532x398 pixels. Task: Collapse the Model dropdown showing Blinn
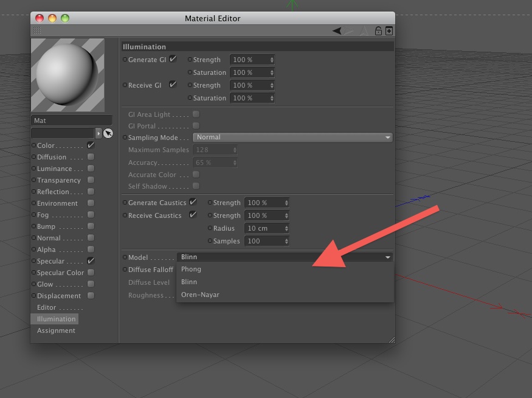click(285, 257)
